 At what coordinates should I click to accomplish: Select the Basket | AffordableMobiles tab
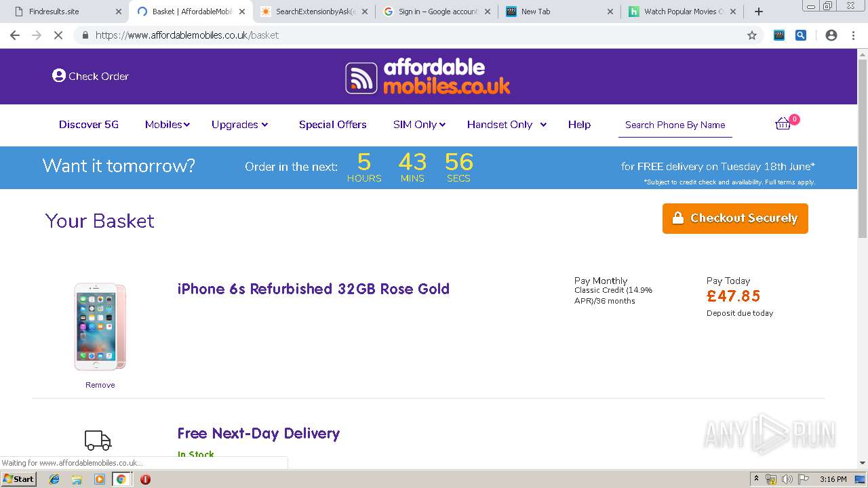pyautogui.click(x=191, y=12)
